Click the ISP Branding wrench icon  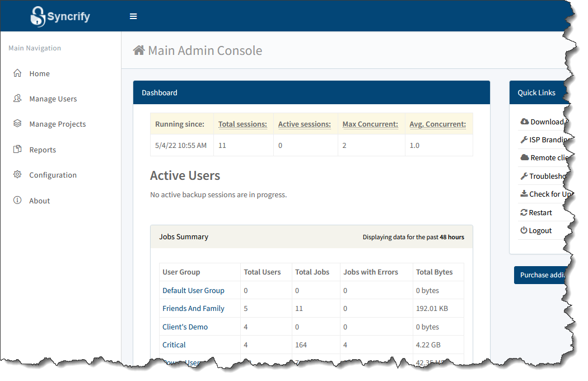[524, 140]
